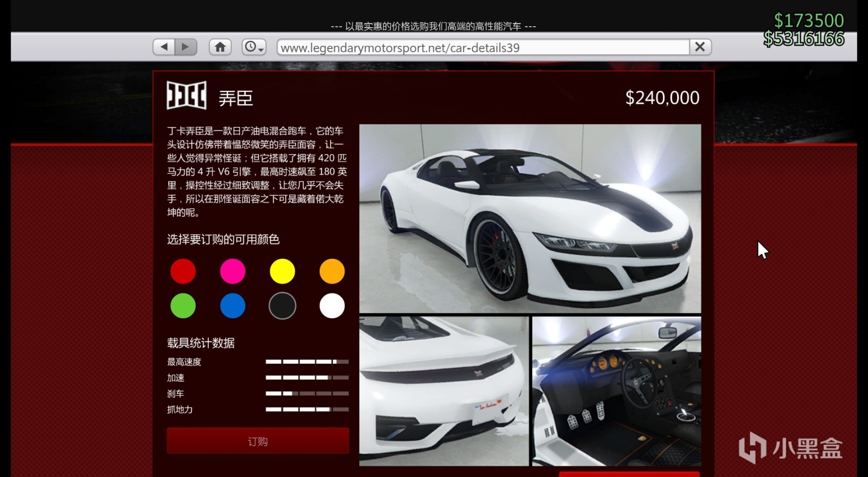The image size is (868, 477).
Task: Select the black paint color
Action: (x=282, y=306)
